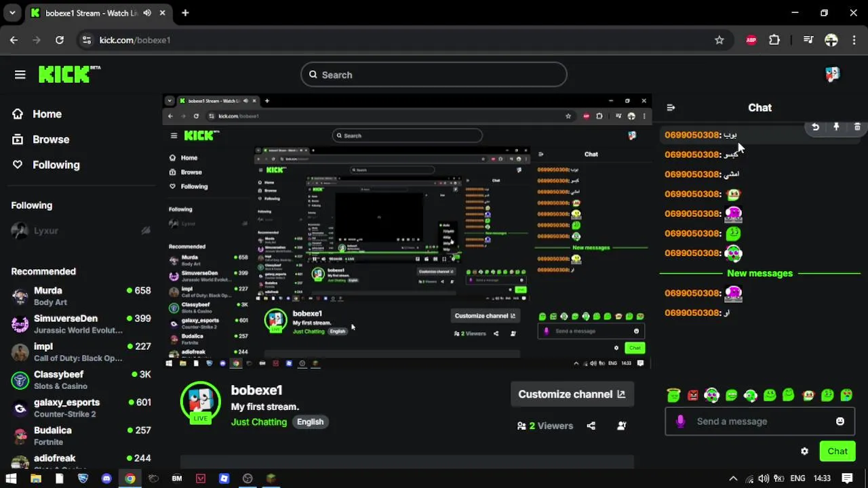This screenshot has height=488, width=868.
Task: Insert the red angry emote
Action: pyautogui.click(x=693, y=395)
